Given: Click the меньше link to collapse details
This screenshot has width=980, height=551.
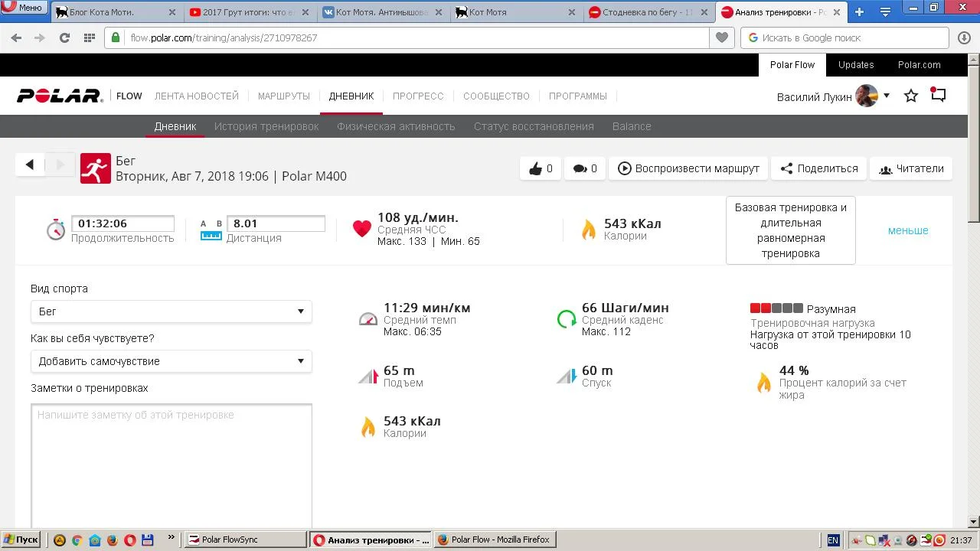Looking at the screenshot, I should click(x=908, y=230).
